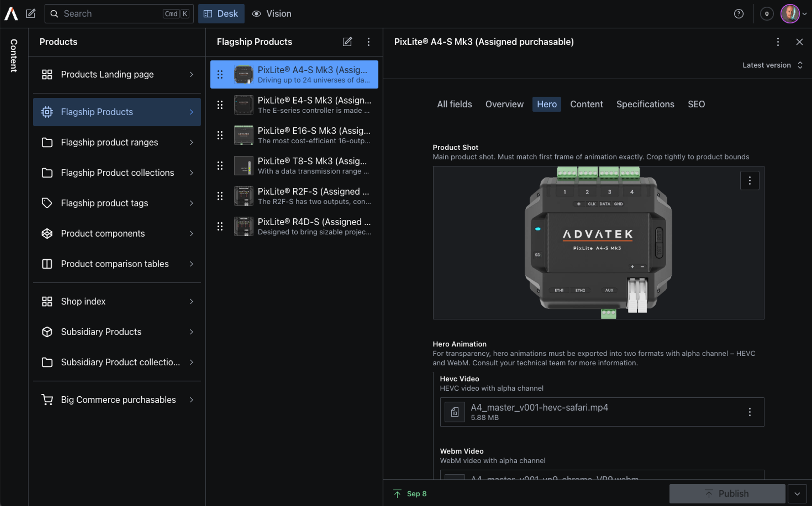
Task: Open the help question mark icon
Action: coord(738,14)
